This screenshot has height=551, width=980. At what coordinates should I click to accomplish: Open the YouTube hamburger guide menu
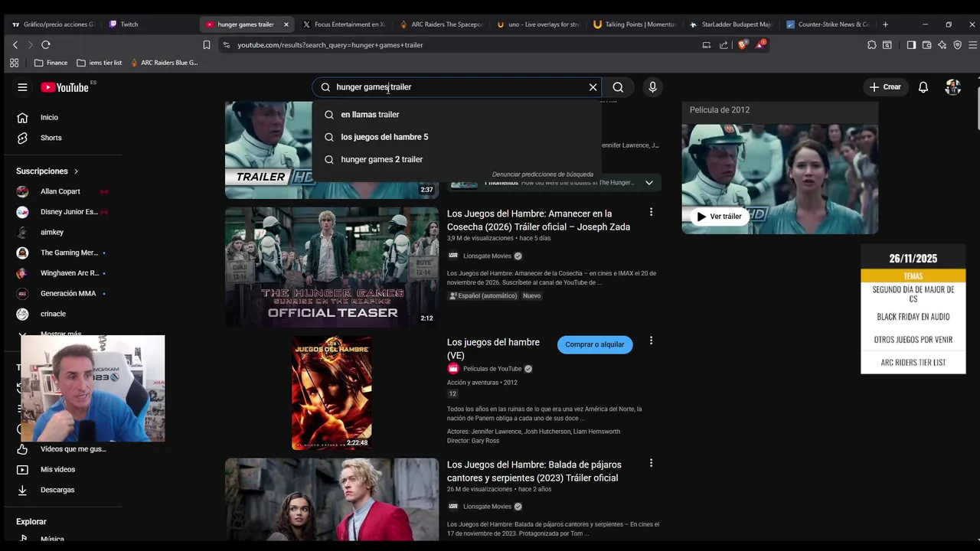coord(22,87)
